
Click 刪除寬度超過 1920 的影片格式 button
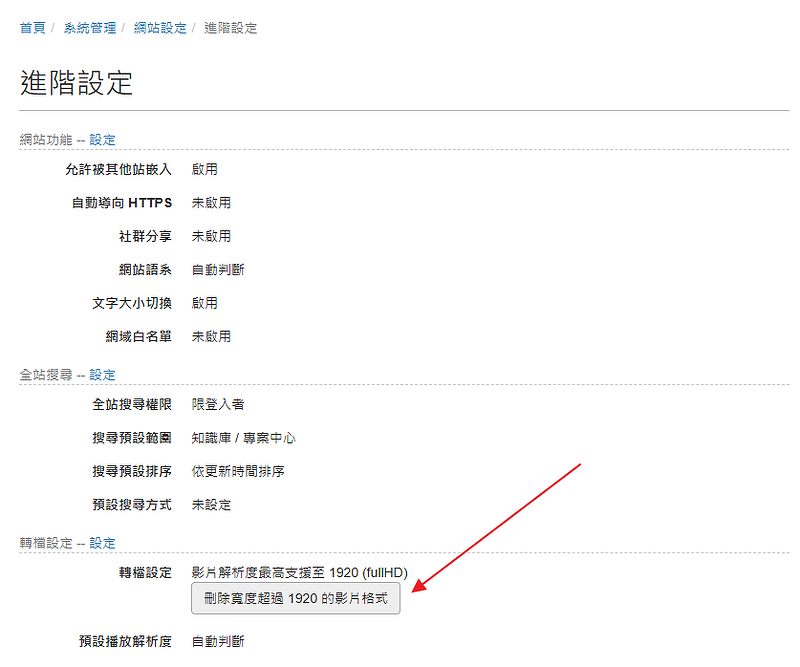296,598
